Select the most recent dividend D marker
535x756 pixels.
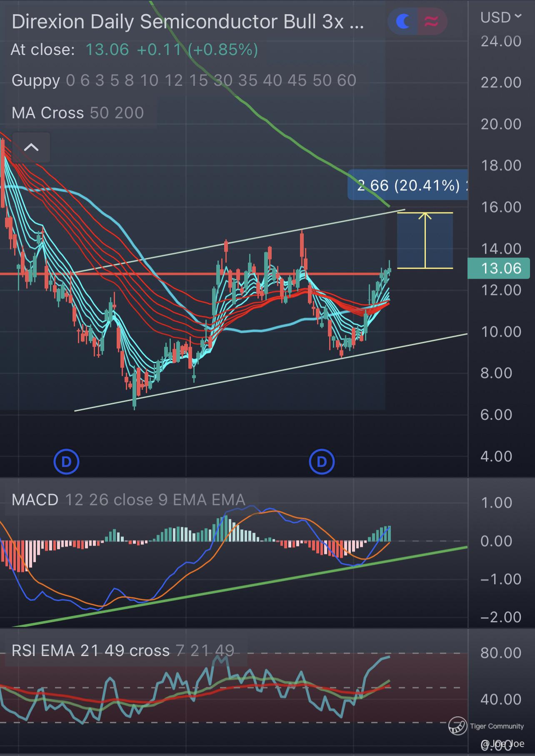[322, 462]
